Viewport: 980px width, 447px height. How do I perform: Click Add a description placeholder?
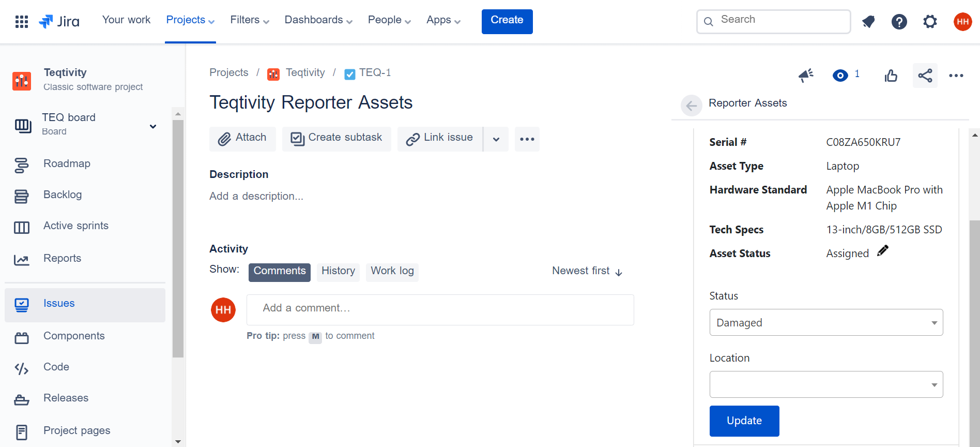tap(256, 197)
